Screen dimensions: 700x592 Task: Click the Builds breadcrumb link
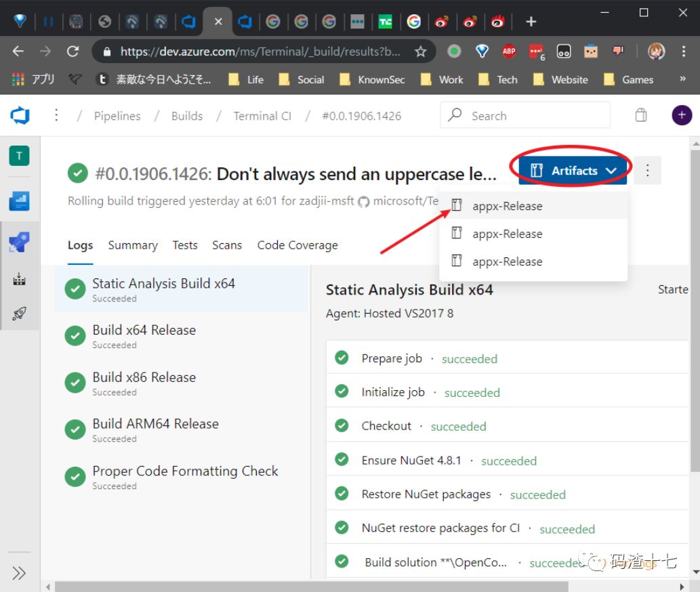point(186,116)
